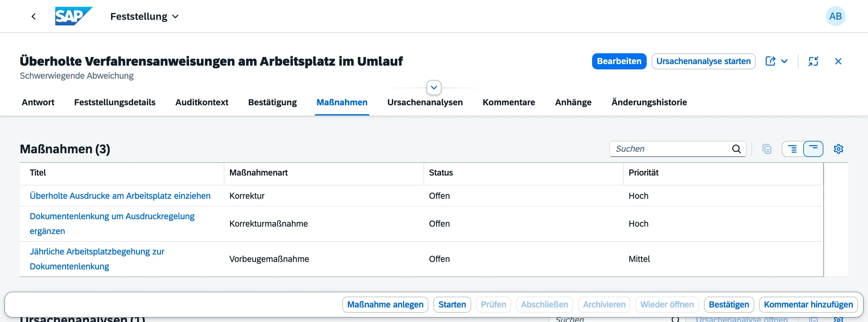Click Maßnahme anlegen button
Screen dimensions: 868x322
click(x=385, y=304)
